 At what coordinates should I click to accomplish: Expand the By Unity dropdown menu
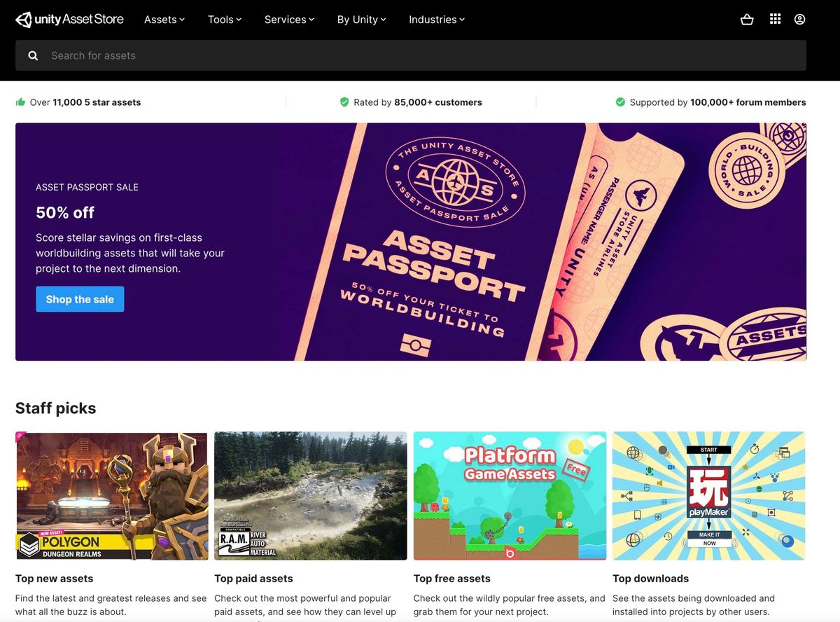362,20
